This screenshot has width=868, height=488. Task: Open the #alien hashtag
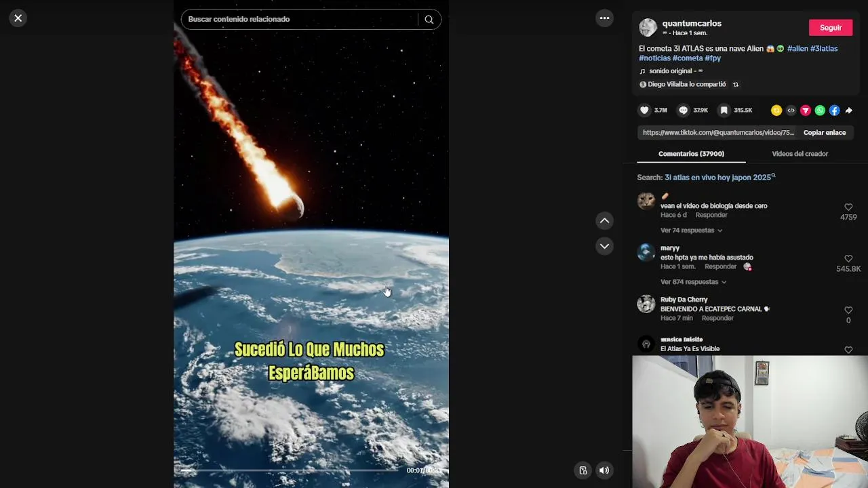[797, 49]
